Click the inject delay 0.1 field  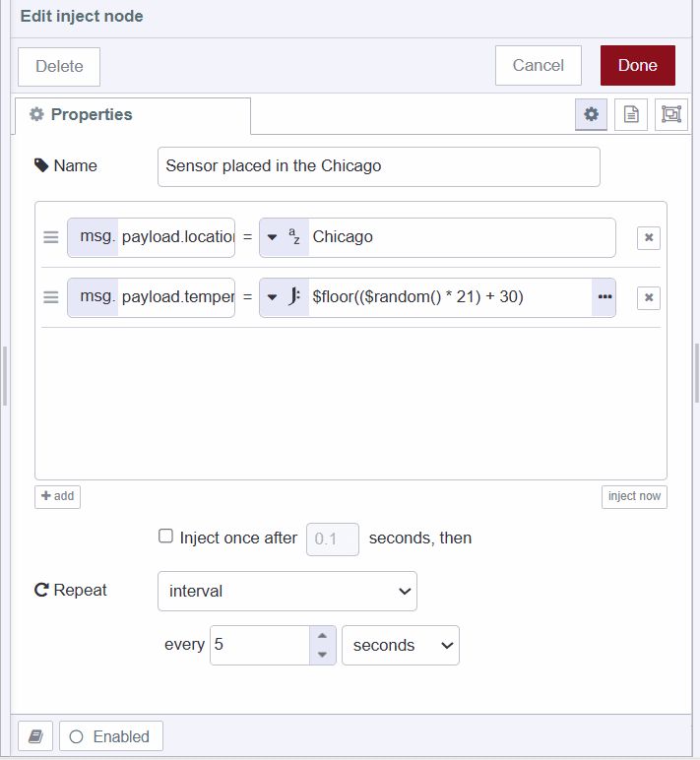pyautogui.click(x=333, y=538)
